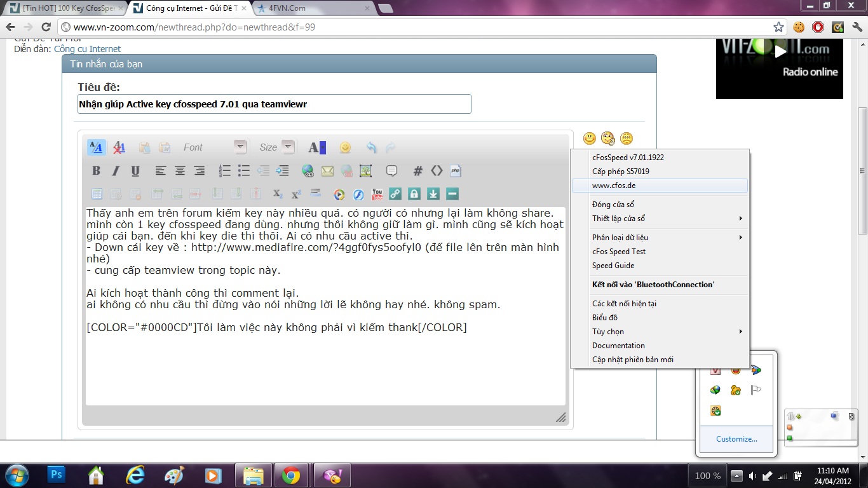Viewport: 868px width, 488px height.
Task: Open Documentation menu entry
Action: point(660,346)
